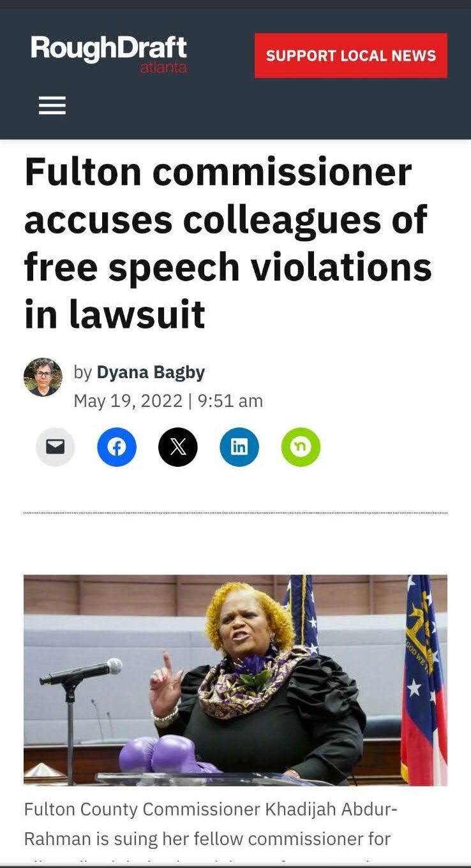Select the Fulton commissioner headline
Image resolution: width=471 pixels, height=868 pixels.
[228, 243]
